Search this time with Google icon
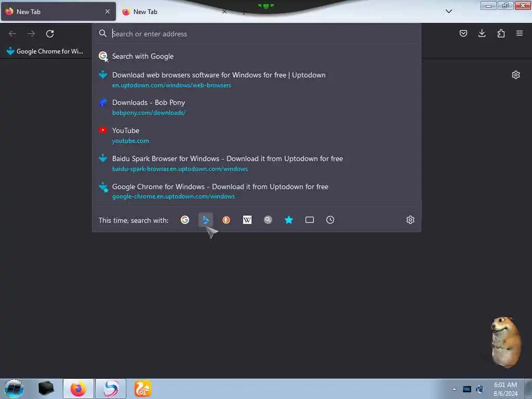The width and height of the screenshot is (532, 399). click(185, 220)
